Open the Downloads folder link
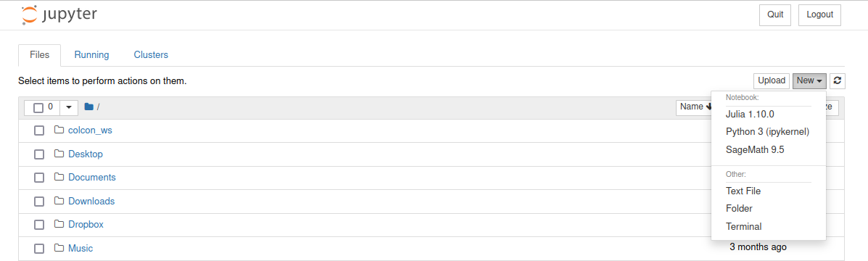The image size is (868, 261). (91, 201)
